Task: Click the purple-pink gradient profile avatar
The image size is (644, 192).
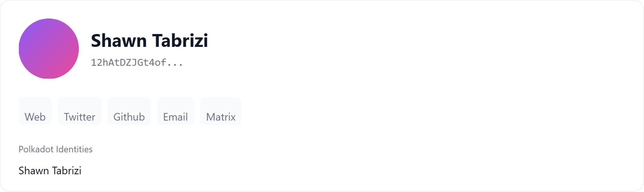Action: [49, 49]
